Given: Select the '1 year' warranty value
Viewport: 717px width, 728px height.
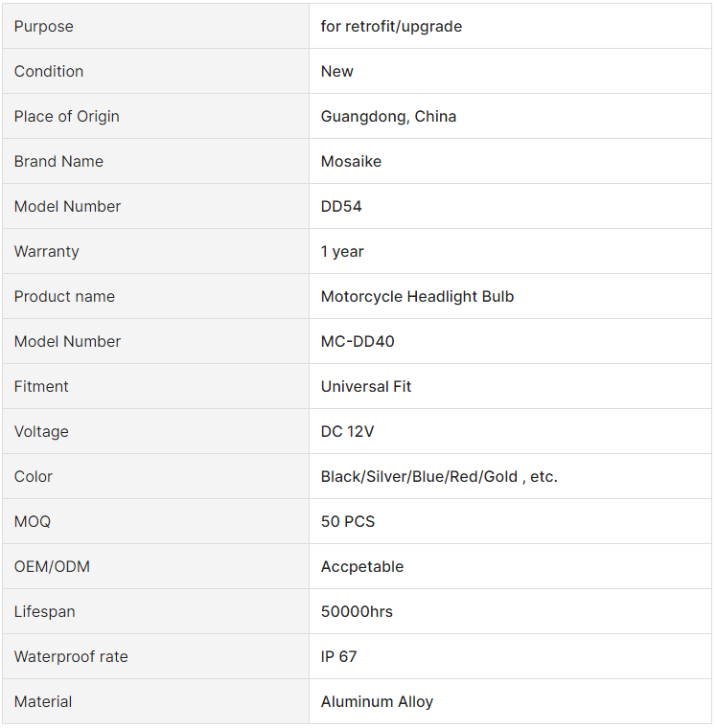Looking at the screenshot, I should pyautogui.click(x=342, y=251).
